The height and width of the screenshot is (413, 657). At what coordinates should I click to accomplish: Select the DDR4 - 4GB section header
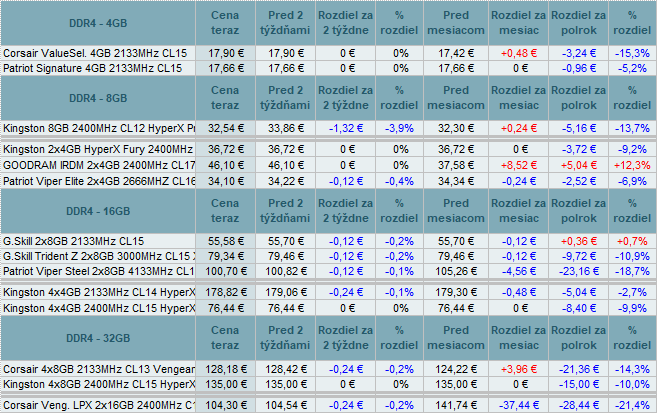tap(98, 23)
